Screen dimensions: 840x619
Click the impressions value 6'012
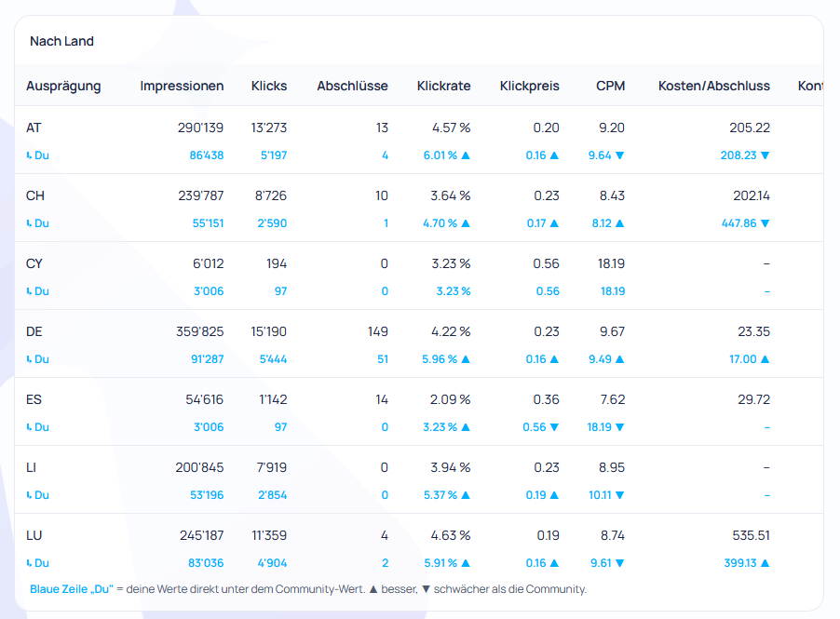tap(208, 264)
